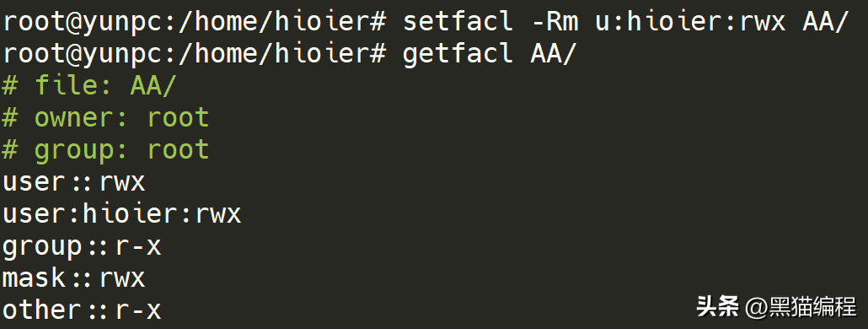868x329 pixels.
Task: Click the setfacl command on first line
Action: point(458,22)
